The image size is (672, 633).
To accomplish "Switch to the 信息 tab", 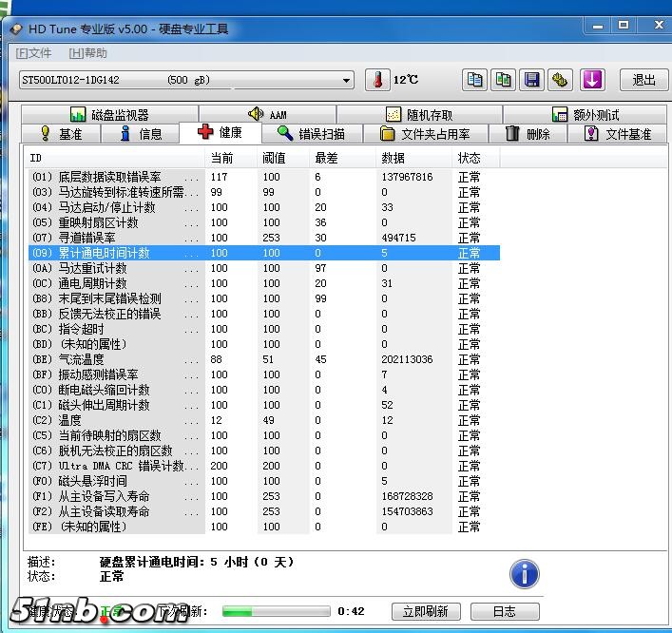I will [140, 134].
